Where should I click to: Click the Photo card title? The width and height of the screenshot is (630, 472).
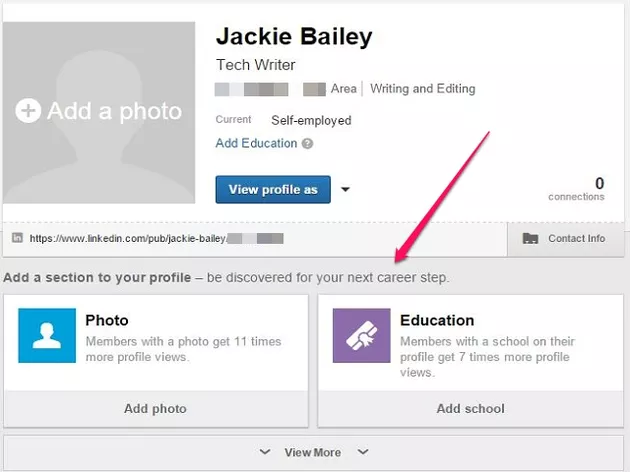pos(107,320)
